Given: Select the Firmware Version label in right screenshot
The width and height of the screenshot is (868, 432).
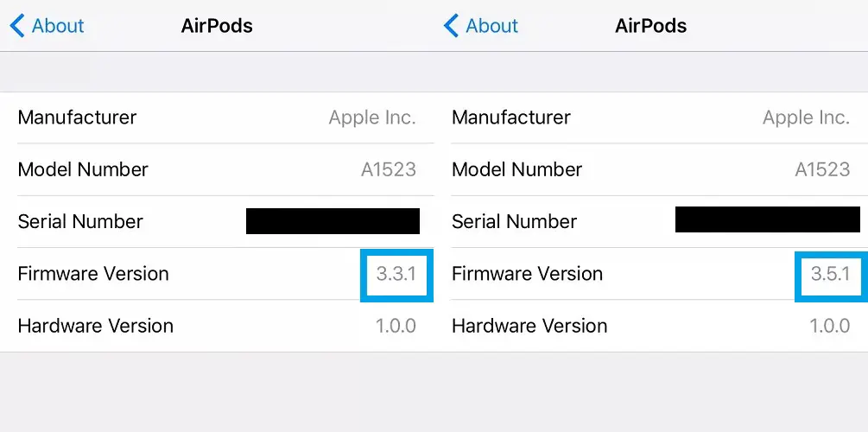Looking at the screenshot, I should click(x=527, y=274).
